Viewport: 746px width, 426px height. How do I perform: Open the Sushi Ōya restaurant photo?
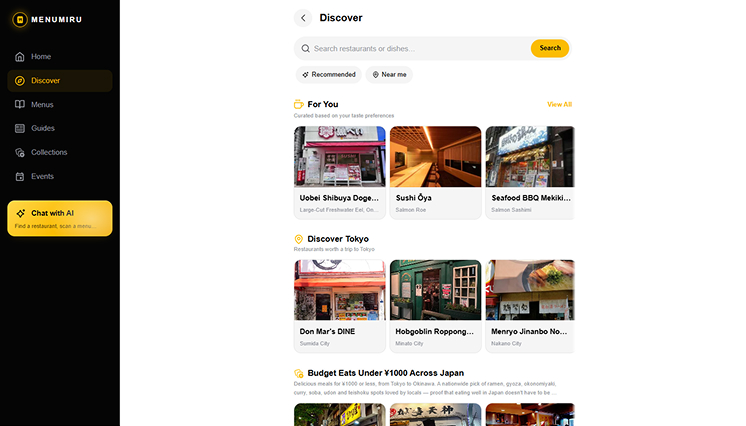point(435,157)
